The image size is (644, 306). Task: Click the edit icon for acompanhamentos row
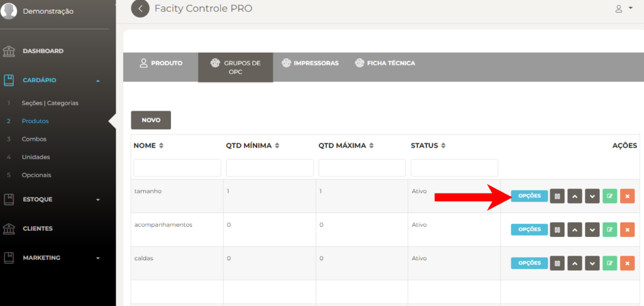tap(610, 230)
